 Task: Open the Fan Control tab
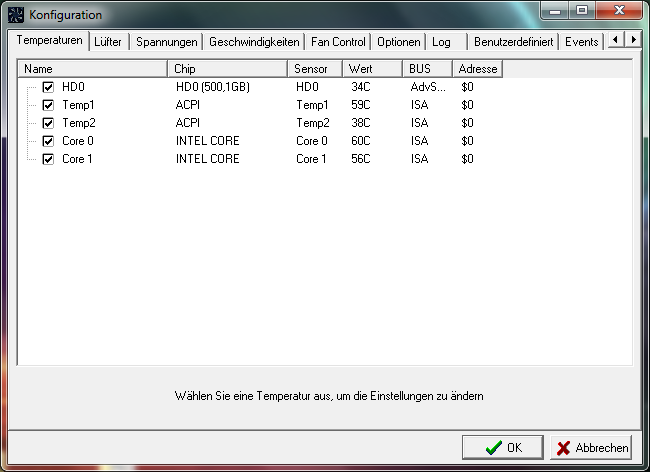339,42
